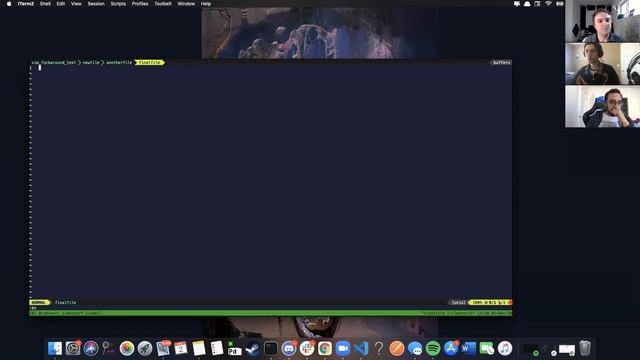
Task: Open Spotify from the dock
Action: (x=433, y=348)
